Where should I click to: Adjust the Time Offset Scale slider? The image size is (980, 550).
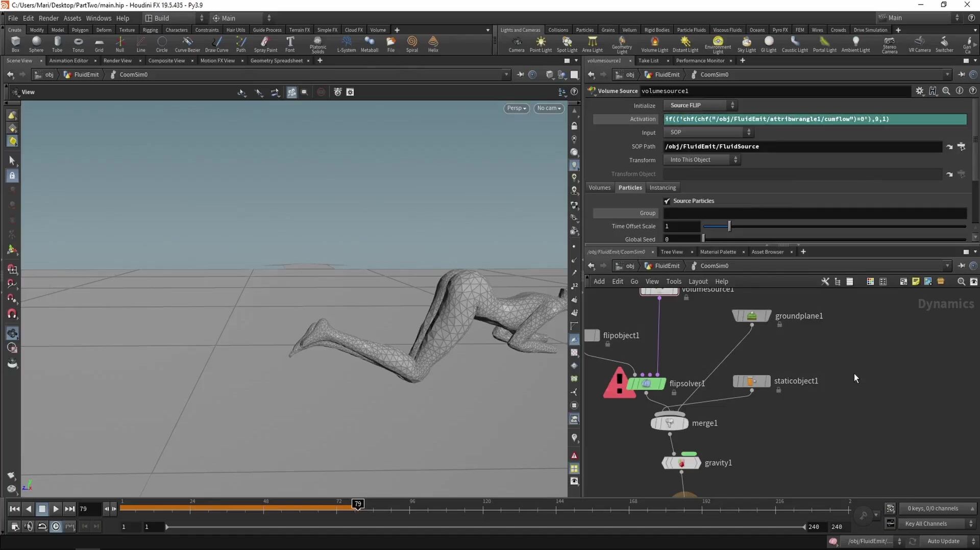[x=729, y=226]
